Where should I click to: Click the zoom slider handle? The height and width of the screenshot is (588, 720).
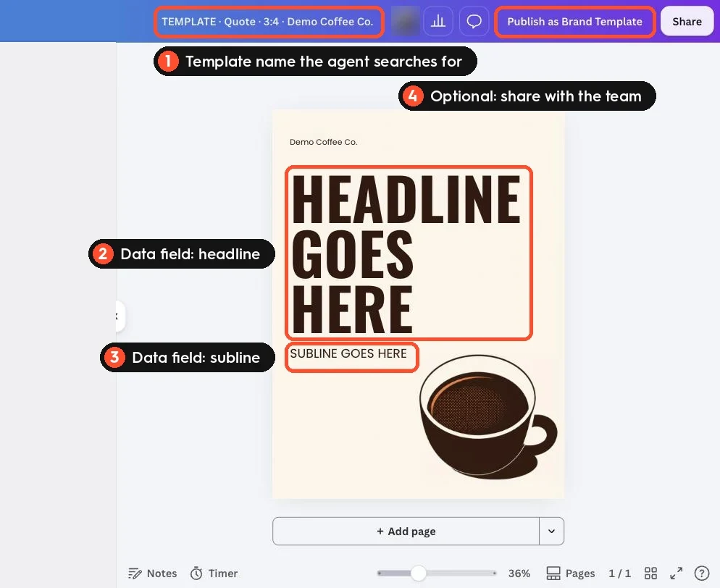point(419,573)
